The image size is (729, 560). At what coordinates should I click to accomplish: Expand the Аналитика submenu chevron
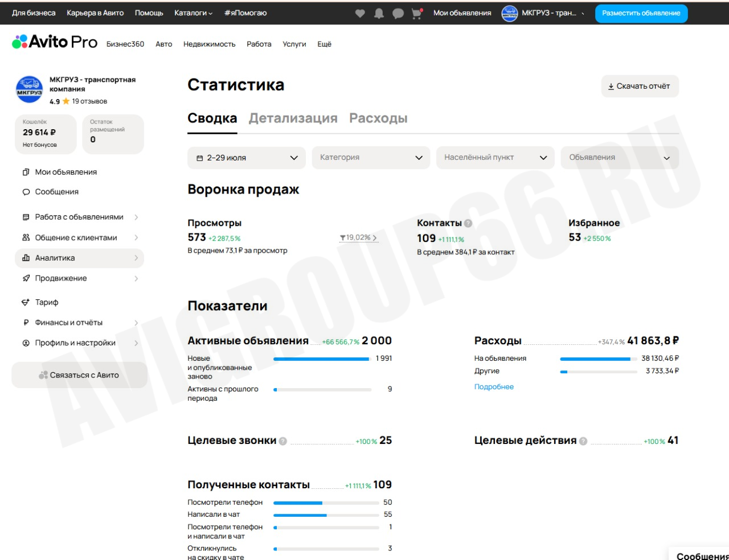click(136, 258)
